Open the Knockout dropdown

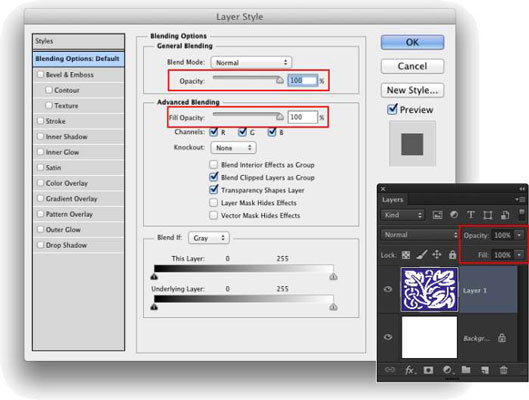233,148
